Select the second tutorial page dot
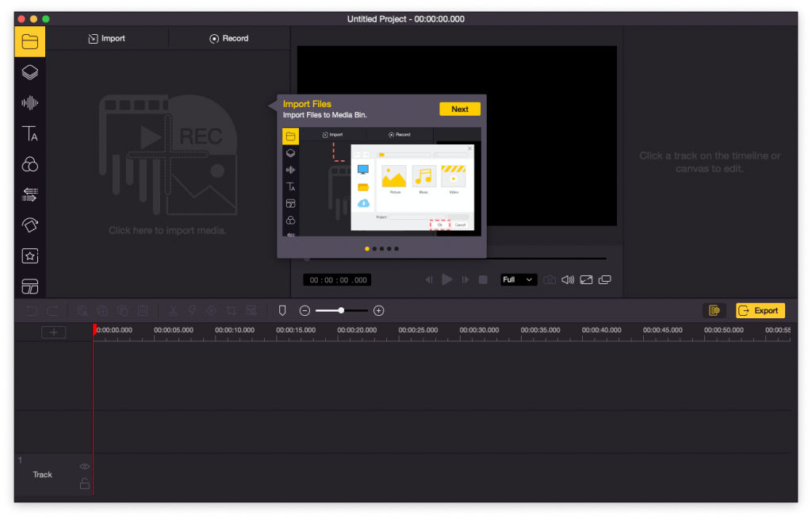 pos(374,249)
